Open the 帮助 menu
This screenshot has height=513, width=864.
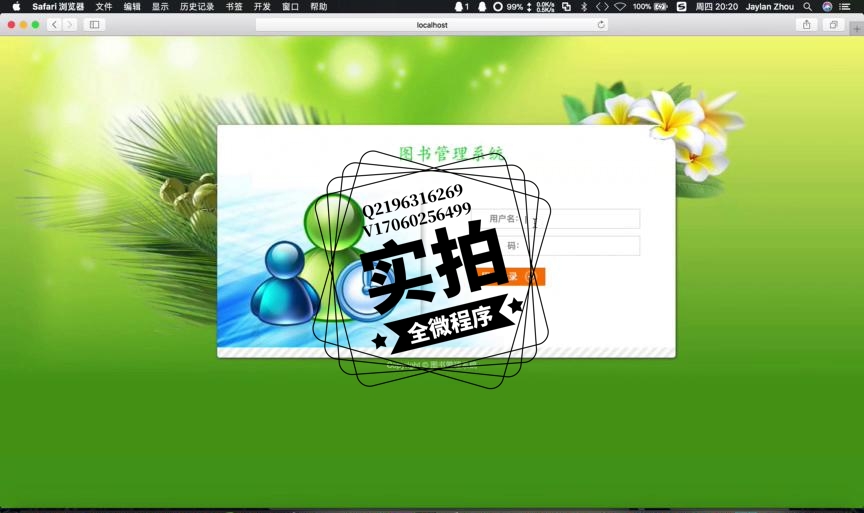coord(318,7)
